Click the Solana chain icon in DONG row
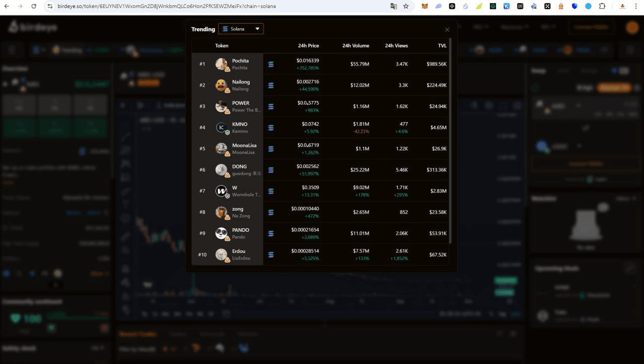The width and height of the screenshot is (644, 364). click(271, 170)
